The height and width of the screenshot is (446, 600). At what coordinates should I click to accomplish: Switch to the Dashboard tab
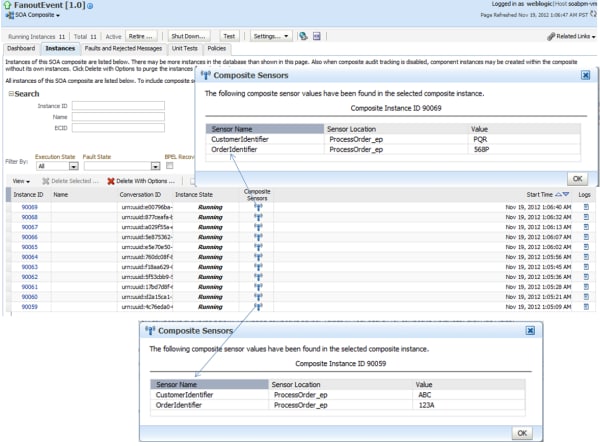(x=21, y=47)
